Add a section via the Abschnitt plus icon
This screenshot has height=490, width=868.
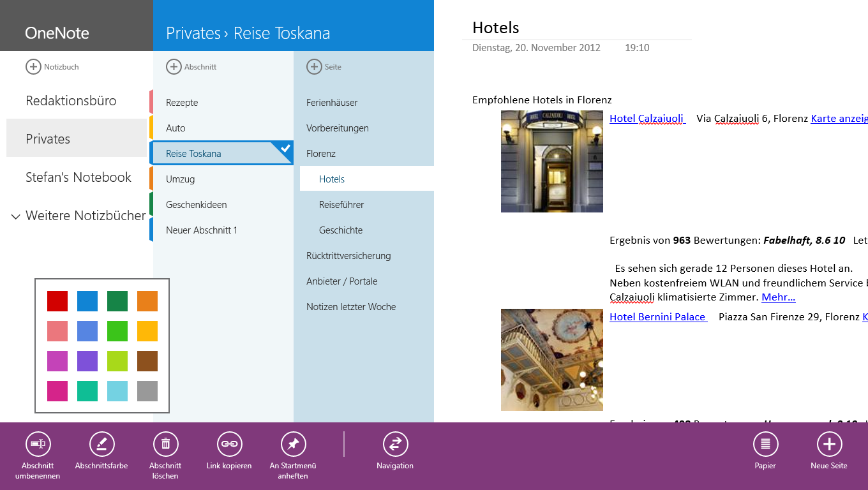[x=174, y=66]
